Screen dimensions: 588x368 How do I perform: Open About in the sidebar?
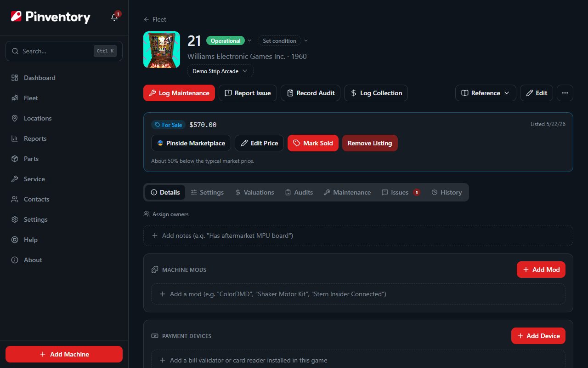(64, 260)
